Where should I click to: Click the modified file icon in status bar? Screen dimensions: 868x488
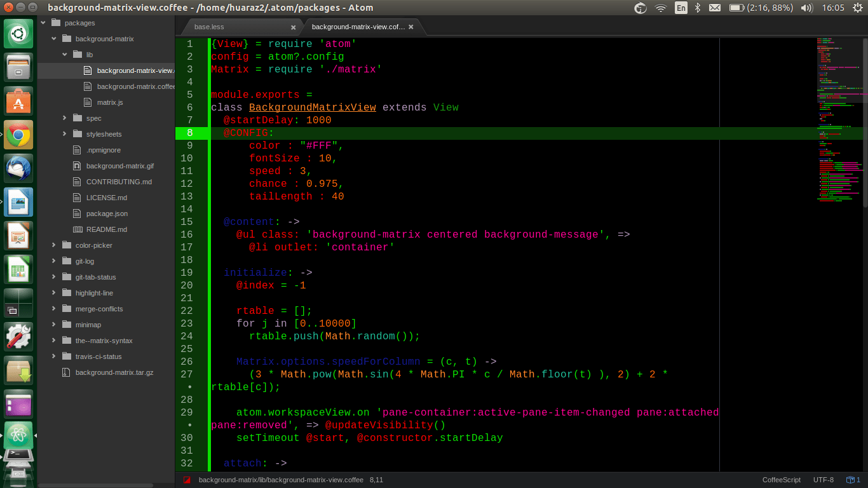point(187,480)
